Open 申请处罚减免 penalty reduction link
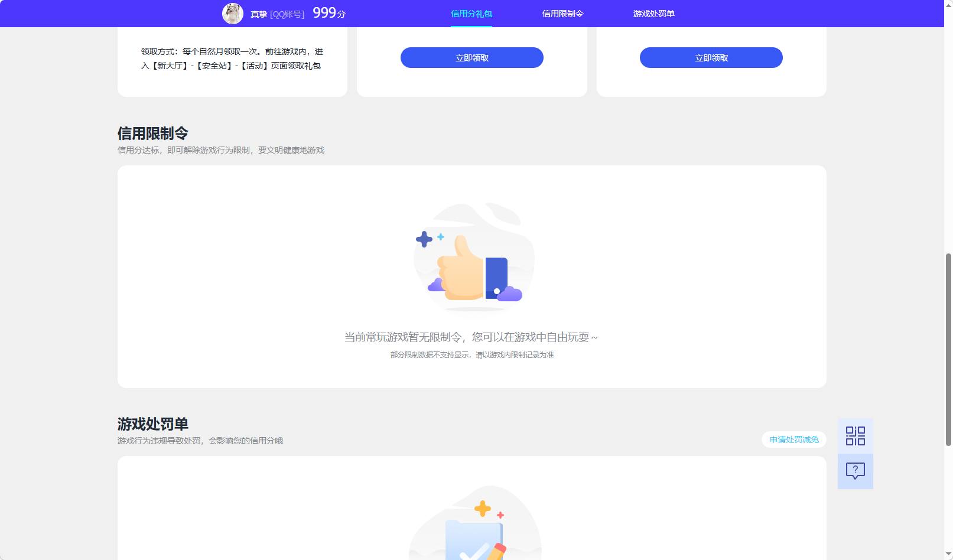Viewport: 953px width, 560px height. pos(793,439)
